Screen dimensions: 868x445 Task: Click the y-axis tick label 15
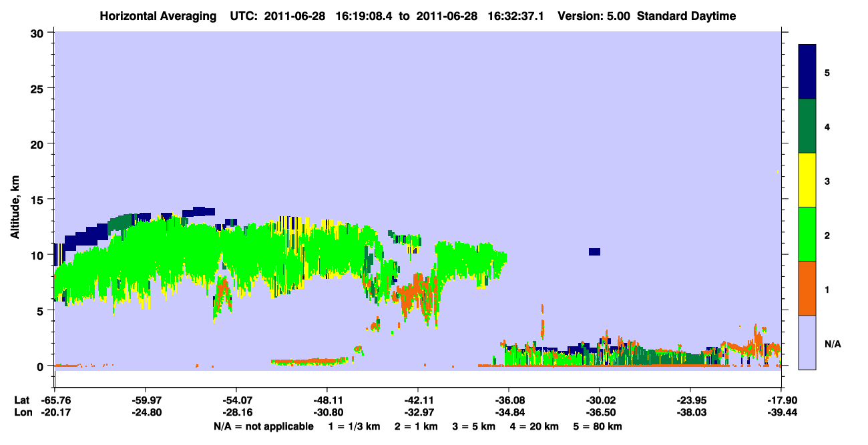[x=37, y=199]
